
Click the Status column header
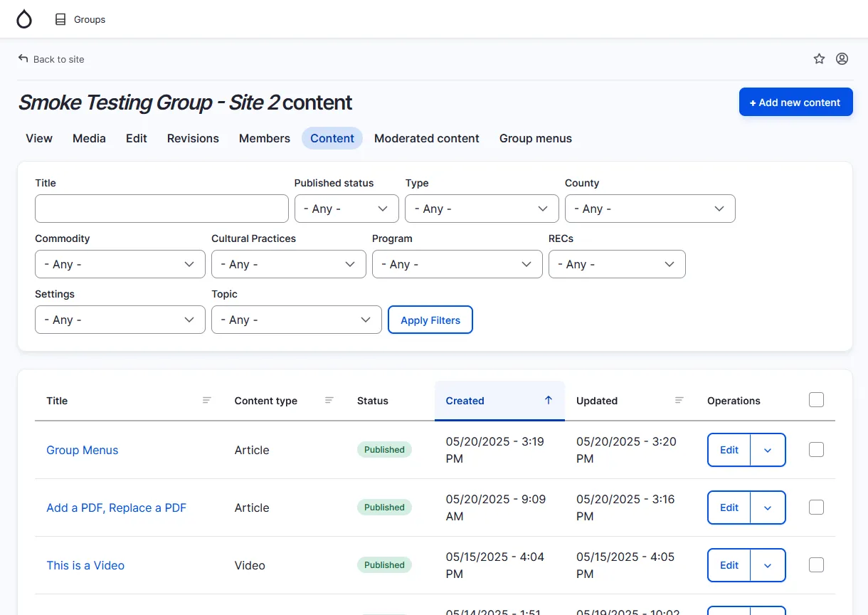373,401
